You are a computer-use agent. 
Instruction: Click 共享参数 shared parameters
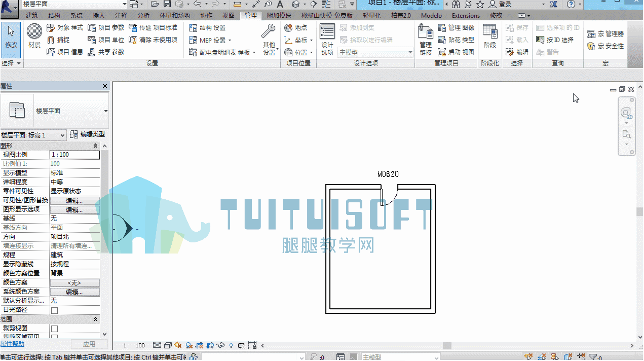point(106,52)
